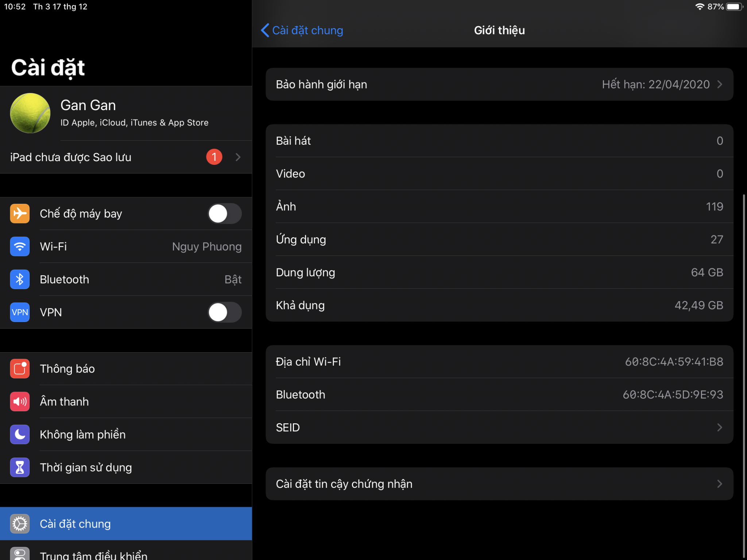This screenshot has height=560, width=747.
Task: Tap the battery indicator in status bar
Action: pos(734,7)
